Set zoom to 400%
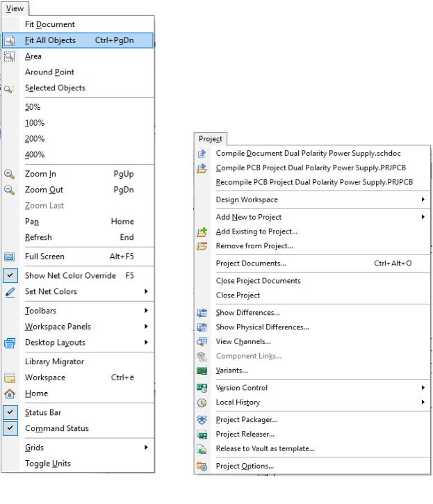The image size is (433, 504). pos(34,154)
